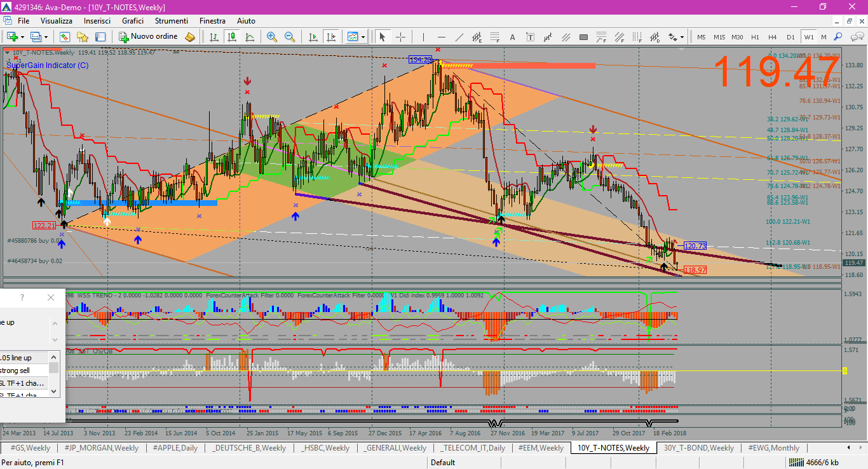Open the MetaEditor book icon
Screen dimensions: 868x469
click(x=190, y=37)
